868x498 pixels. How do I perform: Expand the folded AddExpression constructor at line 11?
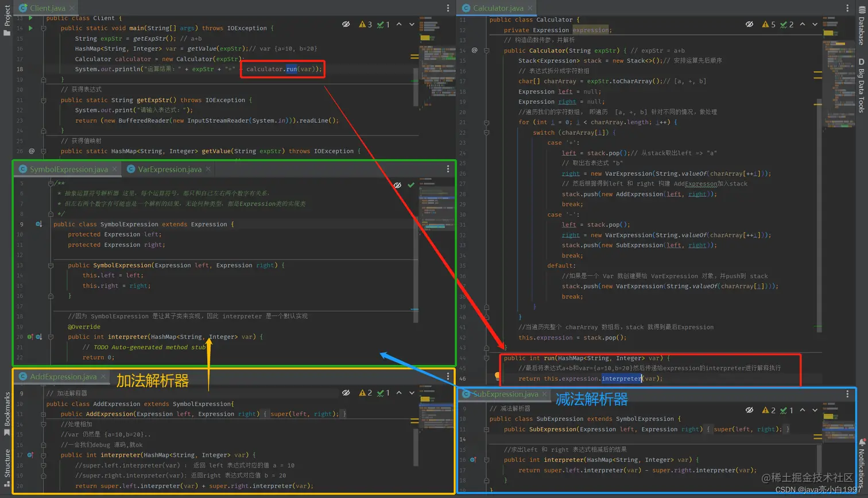tap(43, 414)
